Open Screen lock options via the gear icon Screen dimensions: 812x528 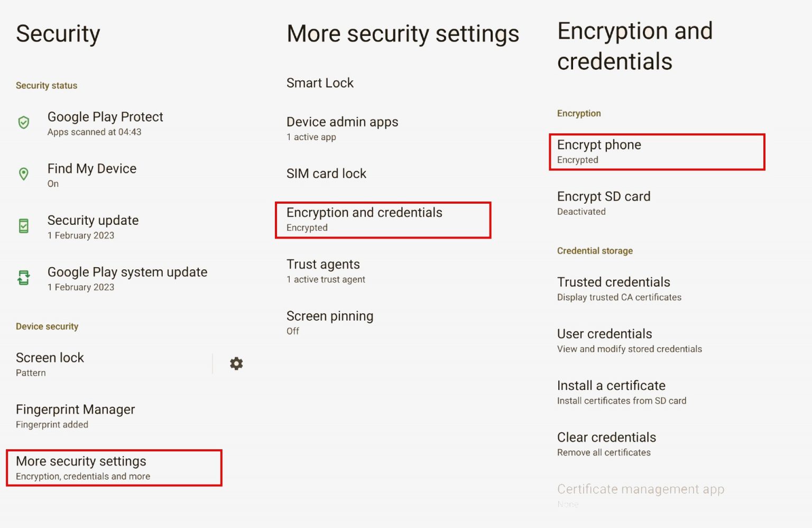click(236, 363)
